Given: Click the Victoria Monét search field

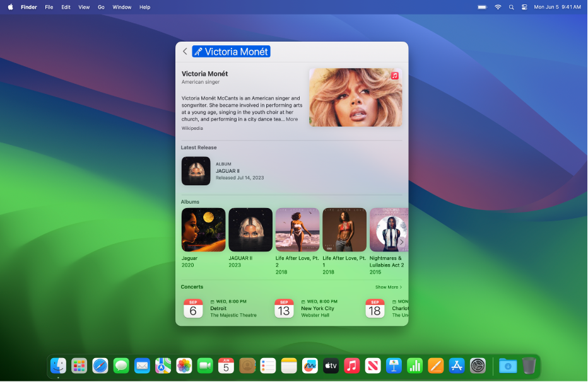Looking at the screenshot, I should click(x=231, y=52).
